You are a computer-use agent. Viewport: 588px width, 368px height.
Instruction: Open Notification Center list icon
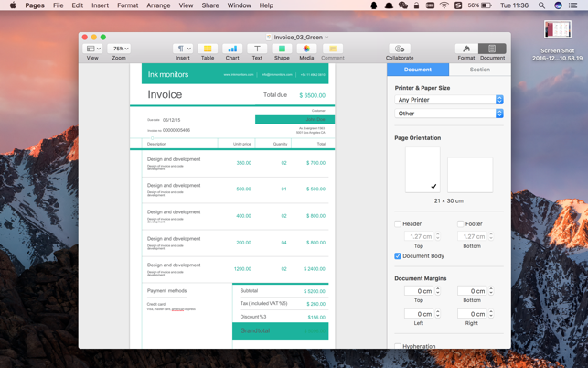573,5
